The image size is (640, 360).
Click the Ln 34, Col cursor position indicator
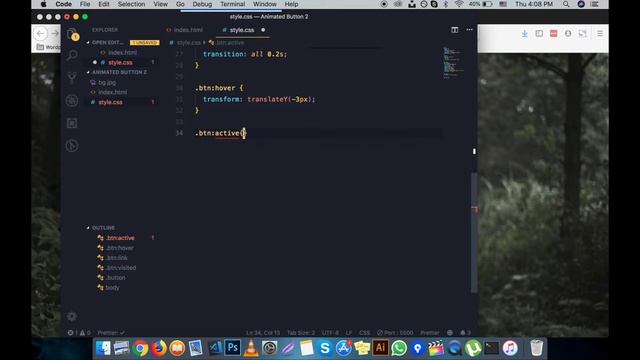click(263, 333)
